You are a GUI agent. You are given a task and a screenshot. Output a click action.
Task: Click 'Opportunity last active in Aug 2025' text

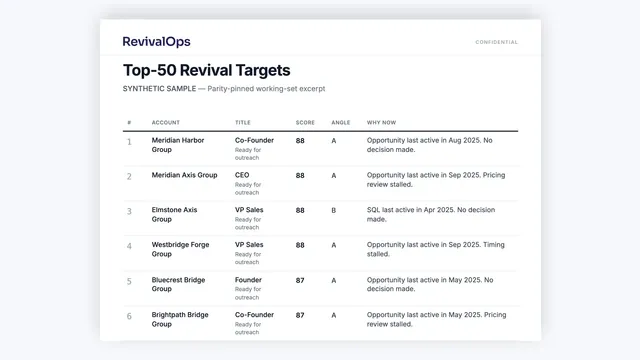pyautogui.click(x=424, y=140)
